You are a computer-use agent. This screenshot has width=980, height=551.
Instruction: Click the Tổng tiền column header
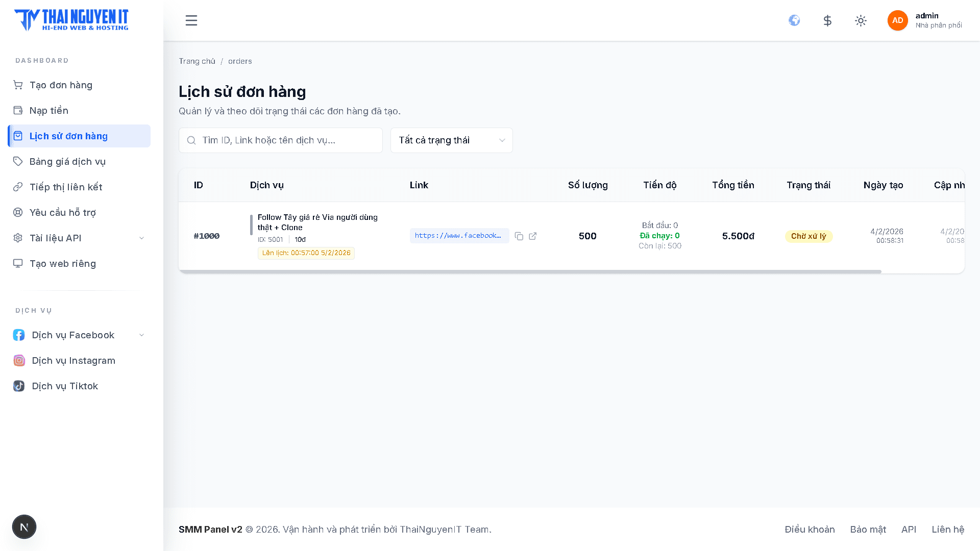pos(733,185)
